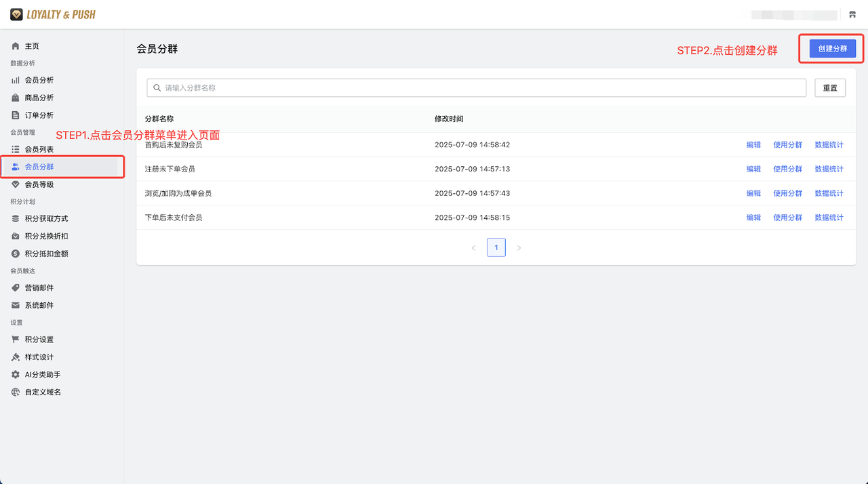Image resolution: width=868 pixels, height=484 pixels.
Task: Select the 自定义域名 menu item
Action: pyautogui.click(x=43, y=392)
